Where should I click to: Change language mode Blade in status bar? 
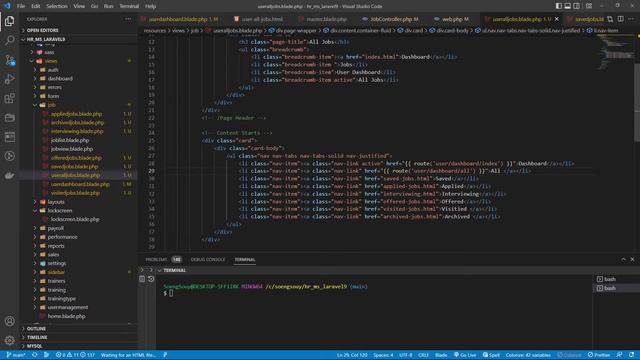[x=441, y=355]
